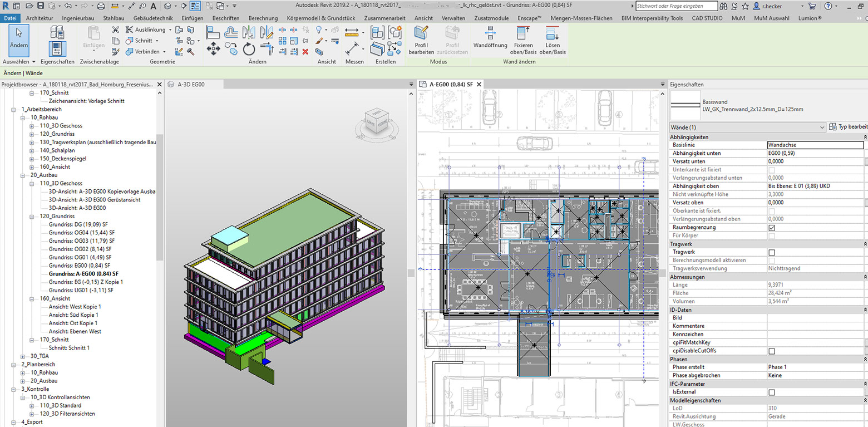Switch to the A-3D EG00 view tab
This screenshot has width=868, height=427.
191,85
